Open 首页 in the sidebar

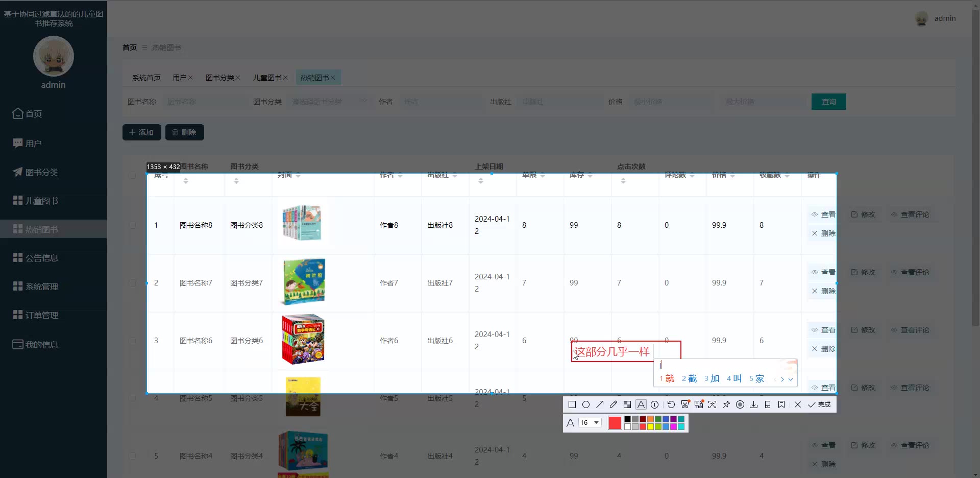[54, 114]
